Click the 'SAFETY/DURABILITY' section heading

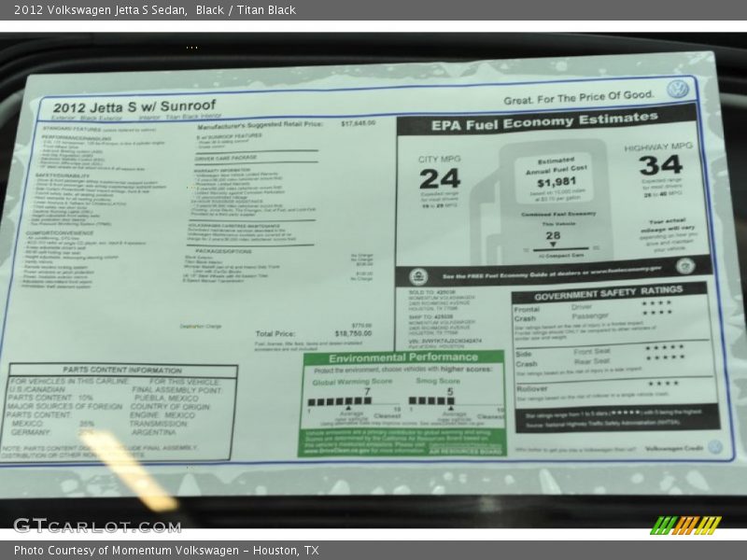62,175
